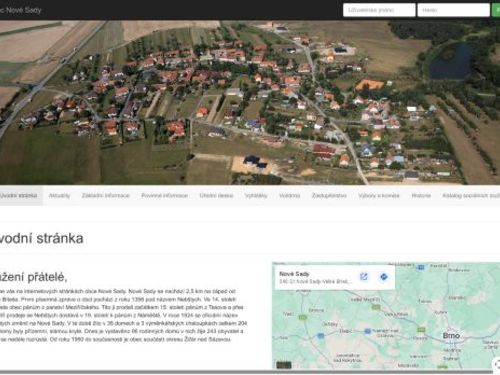
Task: Open the Historie menu item
Action: point(421,196)
